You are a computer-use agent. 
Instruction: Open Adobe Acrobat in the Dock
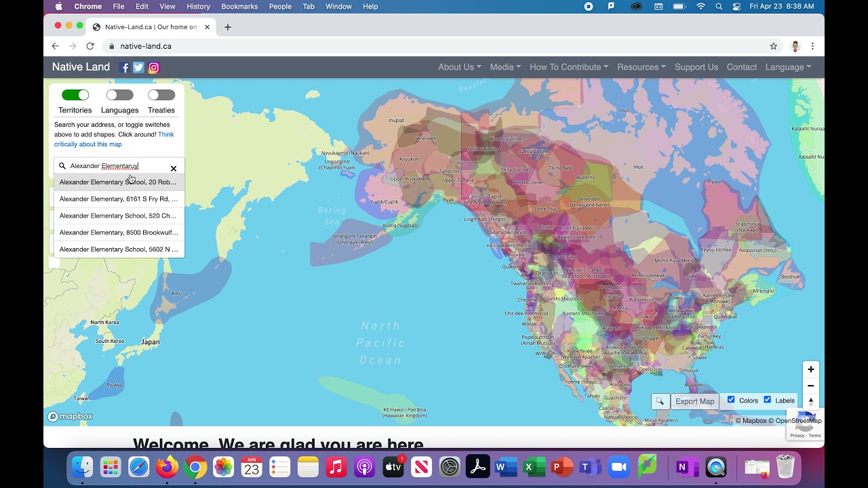[x=478, y=467]
